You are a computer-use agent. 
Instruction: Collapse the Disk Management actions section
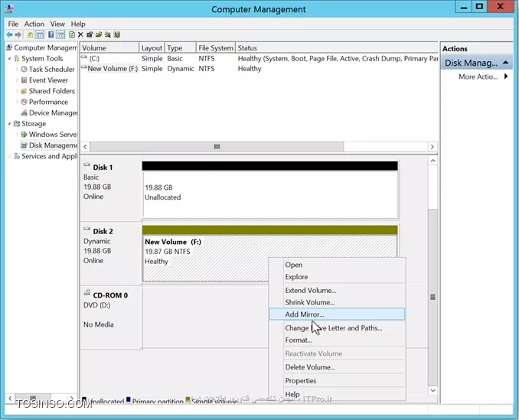point(505,63)
